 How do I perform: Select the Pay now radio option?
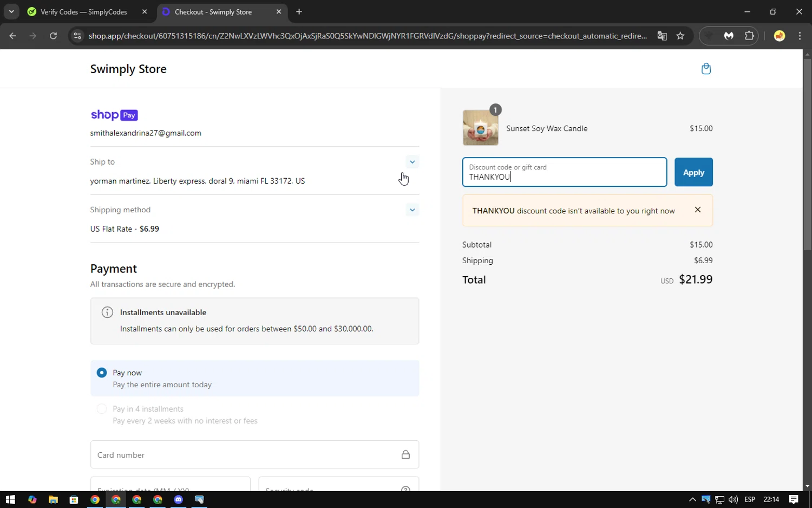coord(102,373)
